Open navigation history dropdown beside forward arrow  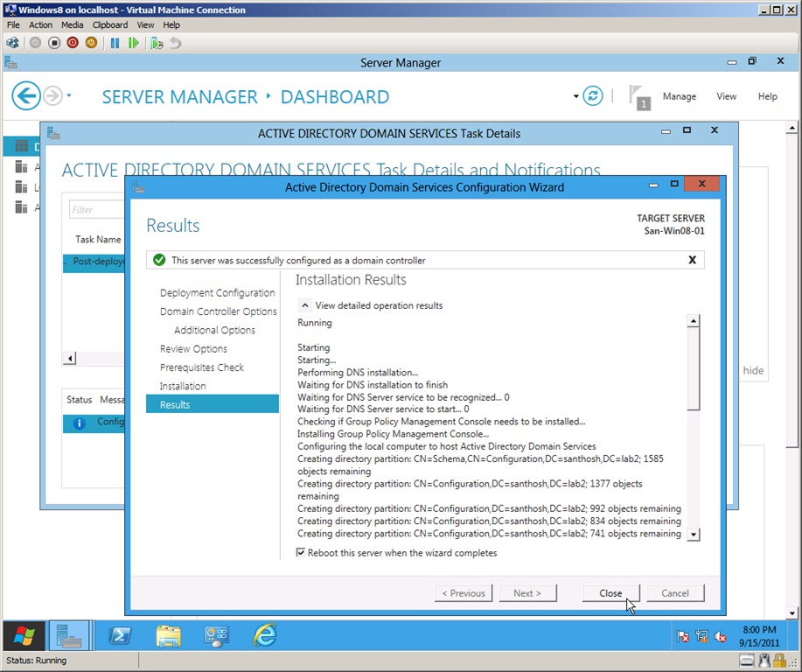69,95
